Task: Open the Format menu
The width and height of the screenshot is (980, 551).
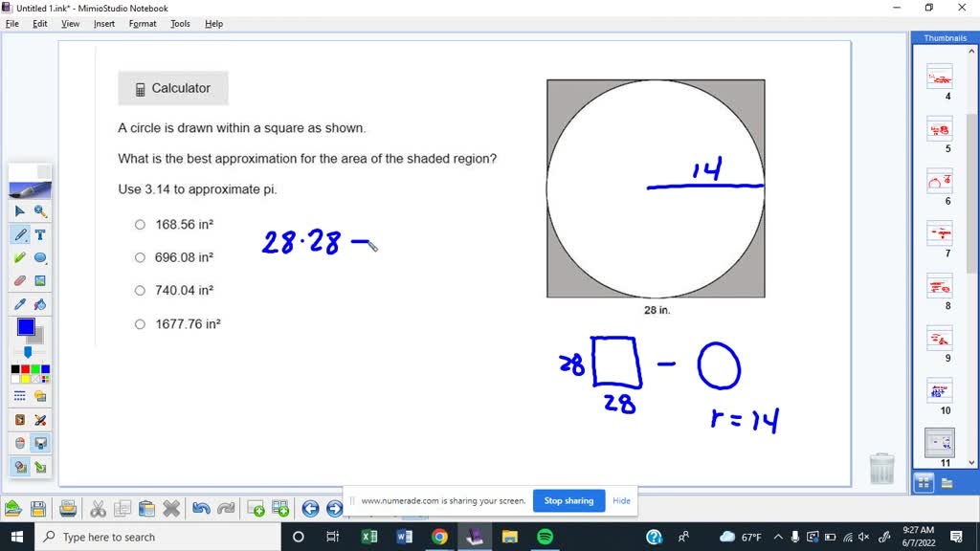Action: pyautogui.click(x=142, y=23)
